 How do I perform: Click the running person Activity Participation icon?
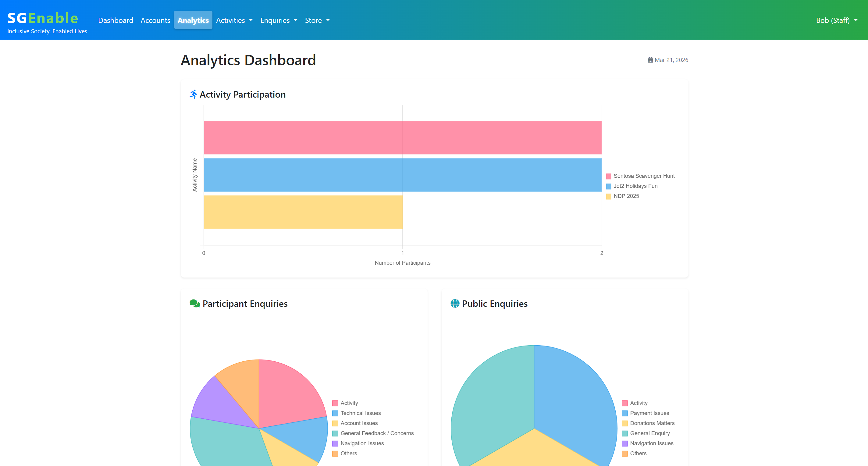pyautogui.click(x=193, y=95)
